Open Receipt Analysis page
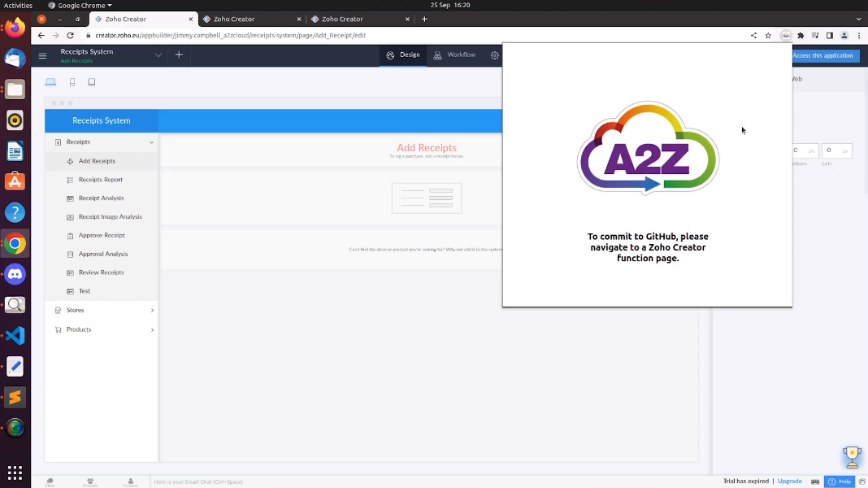This screenshot has height=488, width=868. [102, 198]
